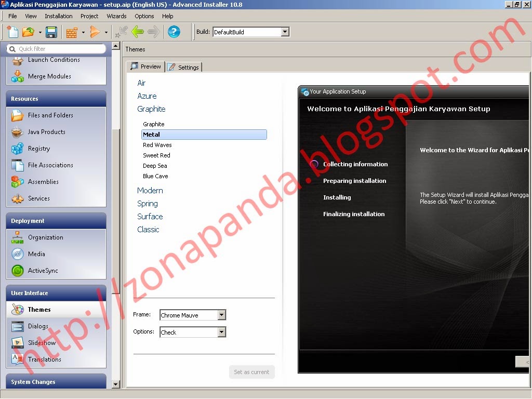This screenshot has width=532, height=399.
Task: Select the Graphite theme group
Action: point(151,109)
